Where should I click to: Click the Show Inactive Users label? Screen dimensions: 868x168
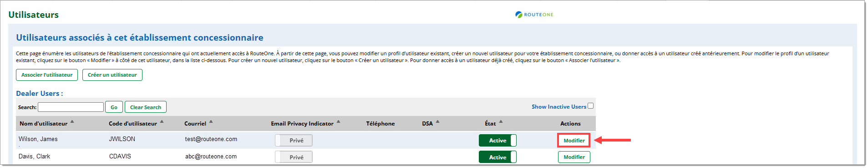[x=559, y=106]
